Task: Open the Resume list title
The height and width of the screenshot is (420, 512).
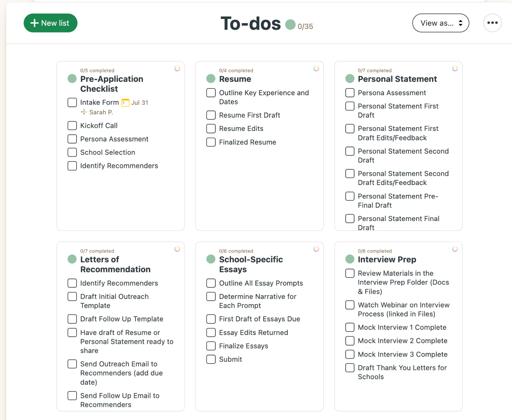Action: 235,79
